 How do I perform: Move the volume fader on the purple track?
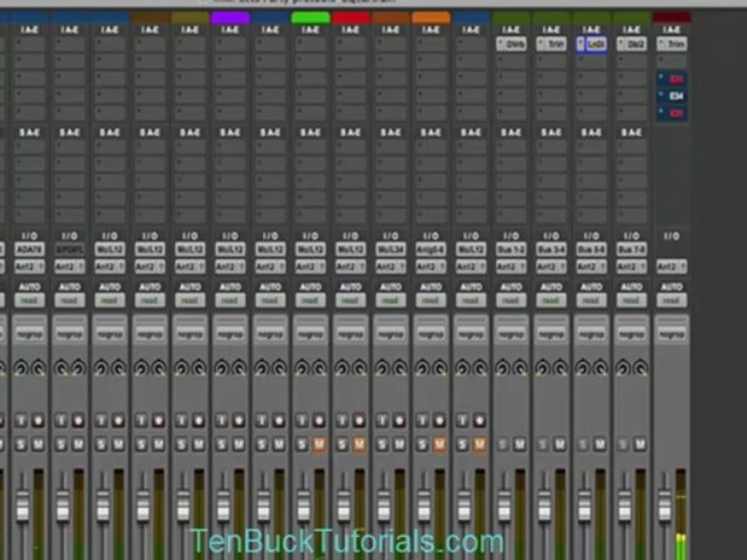click(x=223, y=506)
